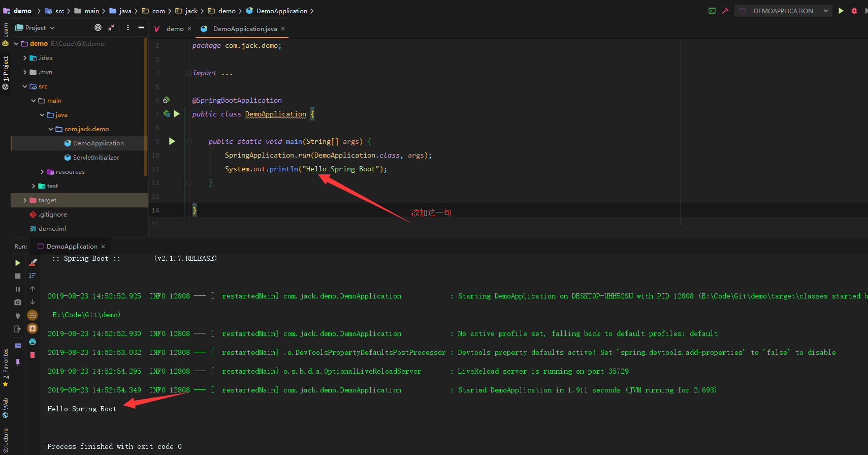Open the terminal icon in top toolbar
This screenshot has width=868, height=455.
(x=712, y=11)
